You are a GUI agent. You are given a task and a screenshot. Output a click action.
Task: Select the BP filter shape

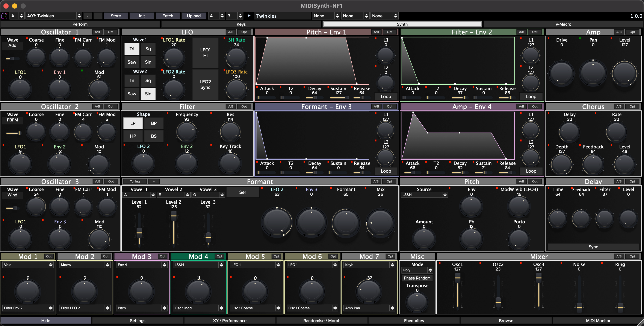[154, 123]
